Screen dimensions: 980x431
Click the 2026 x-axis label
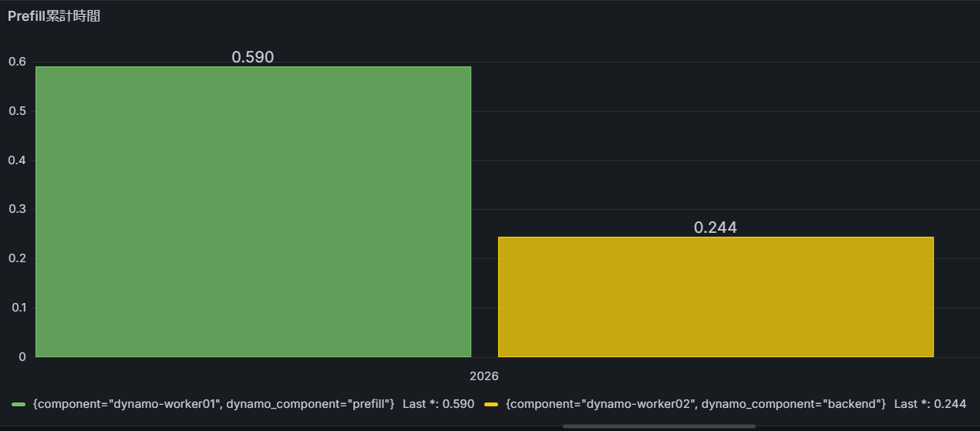pyautogui.click(x=484, y=375)
